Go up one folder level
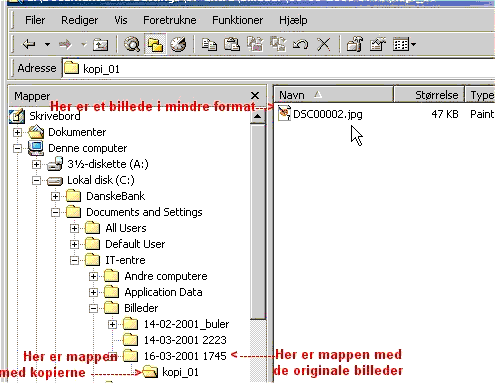 point(100,44)
